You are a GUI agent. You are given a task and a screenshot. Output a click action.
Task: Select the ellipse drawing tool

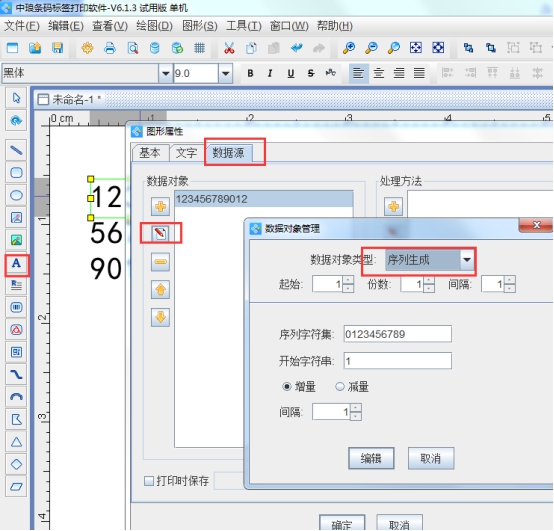(x=16, y=195)
